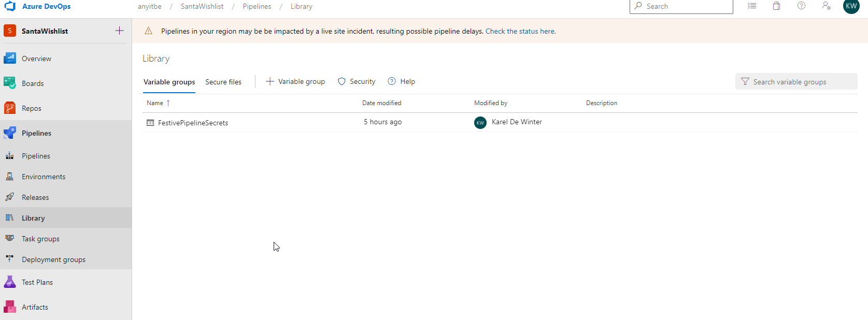Image resolution: width=868 pixels, height=320 pixels.
Task: Open the header help question mark icon
Action: pos(802,6)
